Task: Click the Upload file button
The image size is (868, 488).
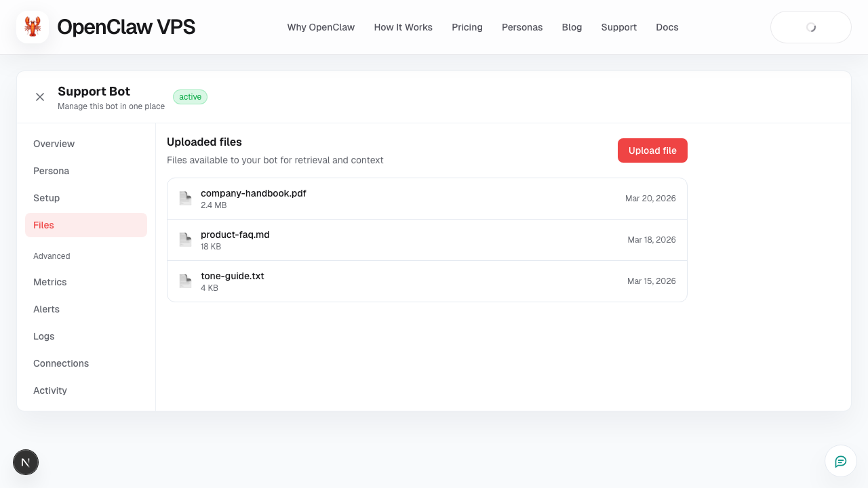Action: [652, 150]
